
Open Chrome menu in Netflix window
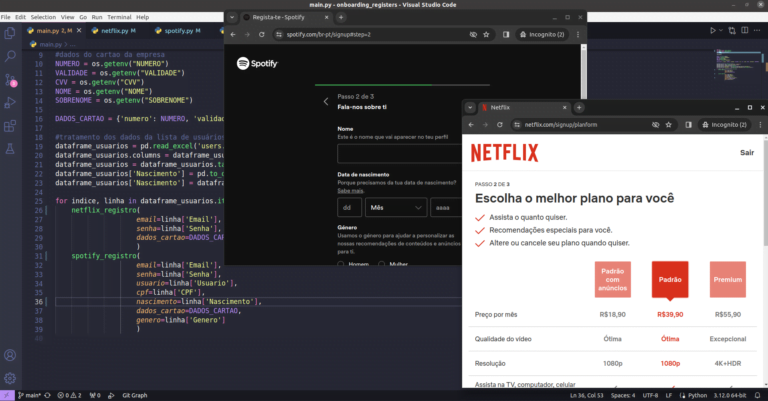760,125
